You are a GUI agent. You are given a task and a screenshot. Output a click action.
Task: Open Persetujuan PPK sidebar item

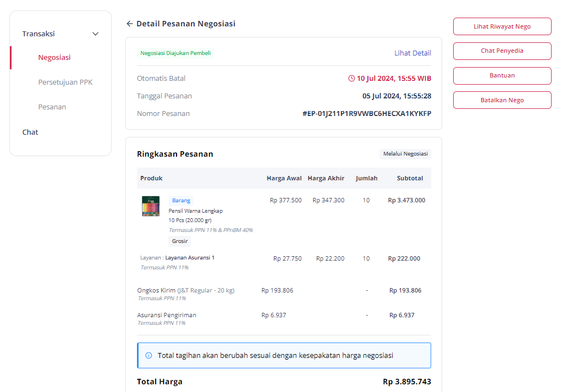tap(65, 82)
